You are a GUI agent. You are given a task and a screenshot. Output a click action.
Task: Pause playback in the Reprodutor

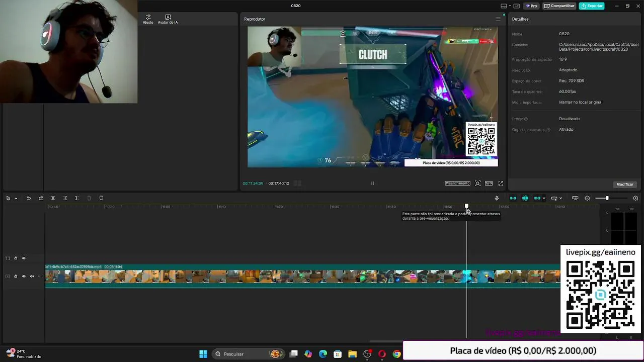pyautogui.click(x=373, y=184)
